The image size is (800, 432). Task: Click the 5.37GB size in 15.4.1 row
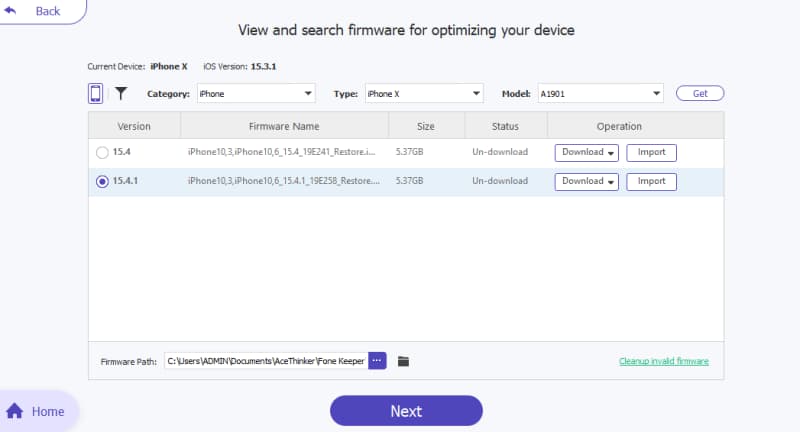409,181
